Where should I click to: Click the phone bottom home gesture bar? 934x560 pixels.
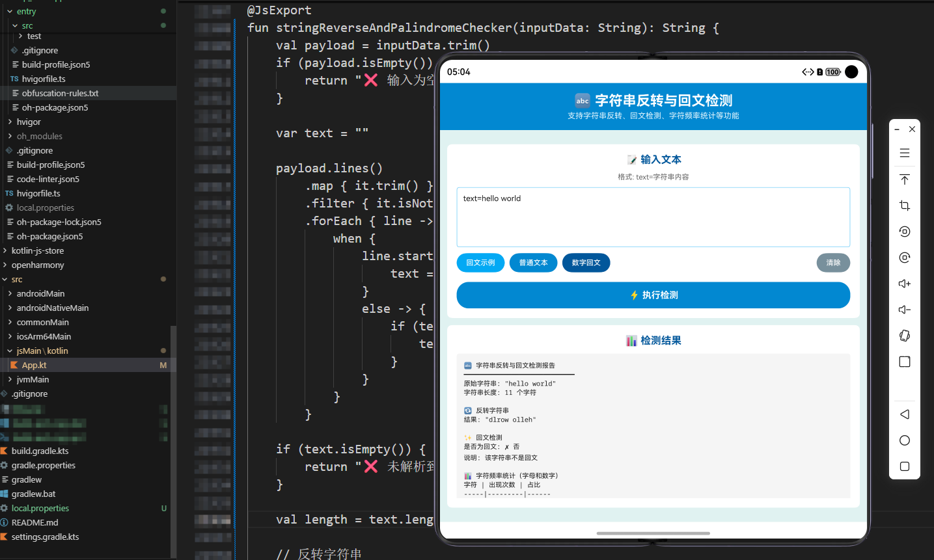tap(653, 533)
